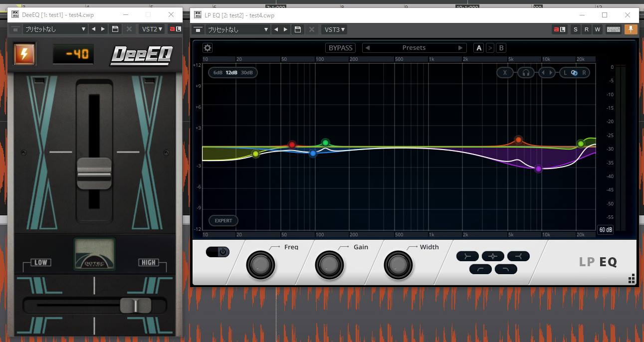The width and height of the screenshot is (644, 342).
Task: Select the low-shelf filter shape (first top-row icon)
Action: (x=467, y=256)
